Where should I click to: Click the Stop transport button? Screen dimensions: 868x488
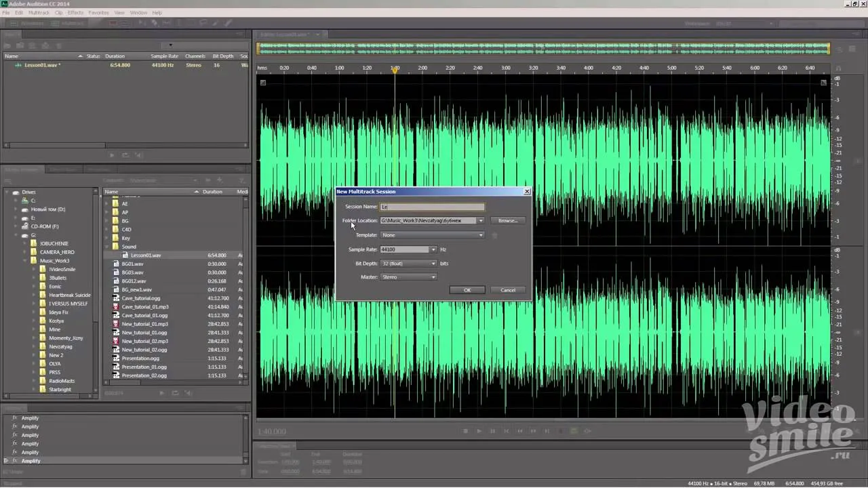pyautogui.click(x=465, y=431)
